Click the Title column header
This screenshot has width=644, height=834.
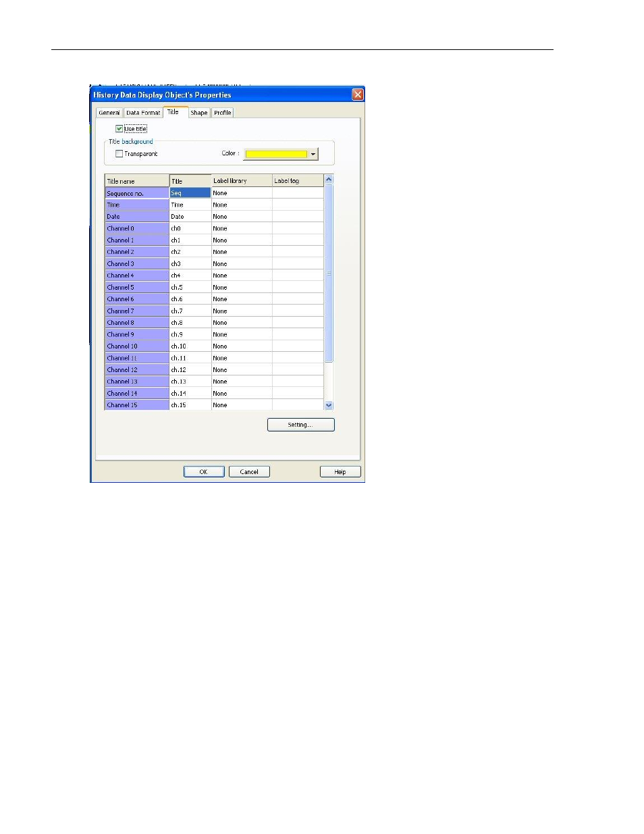coord(190,181)
